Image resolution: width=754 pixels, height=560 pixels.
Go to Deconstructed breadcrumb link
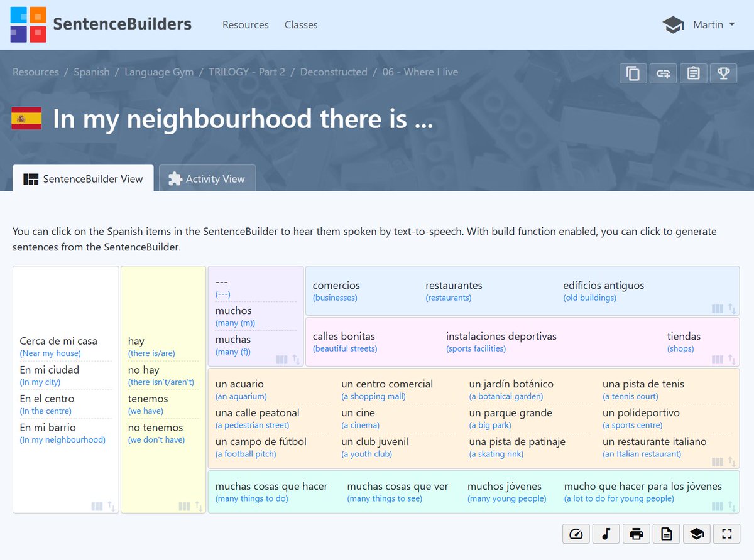click(334, 72)
